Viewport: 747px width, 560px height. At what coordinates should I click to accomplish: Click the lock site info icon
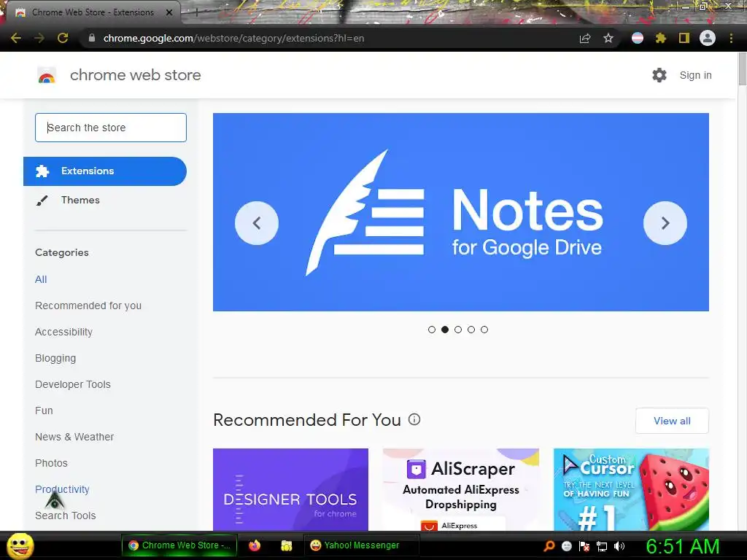pos(91,38)
